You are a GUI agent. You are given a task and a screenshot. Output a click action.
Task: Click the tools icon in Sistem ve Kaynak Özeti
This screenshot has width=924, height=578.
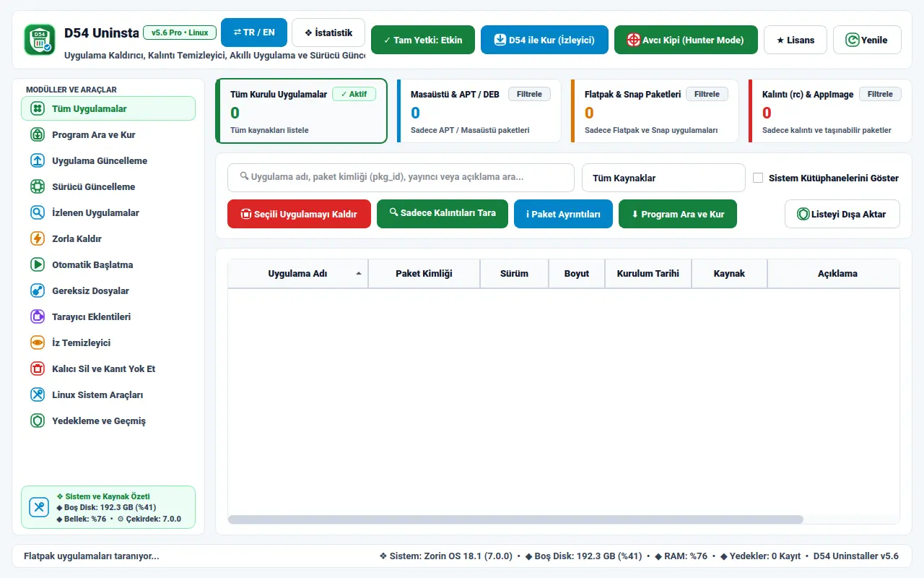39,507
